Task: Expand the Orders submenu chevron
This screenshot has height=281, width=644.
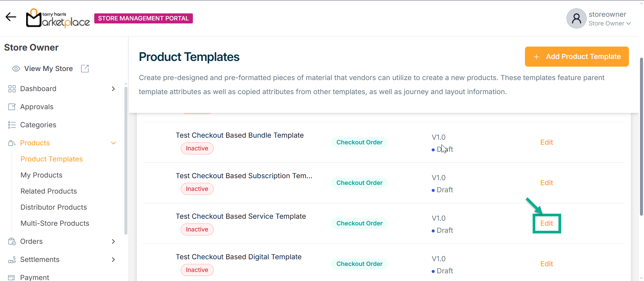Action: click(x=113, y=241)
